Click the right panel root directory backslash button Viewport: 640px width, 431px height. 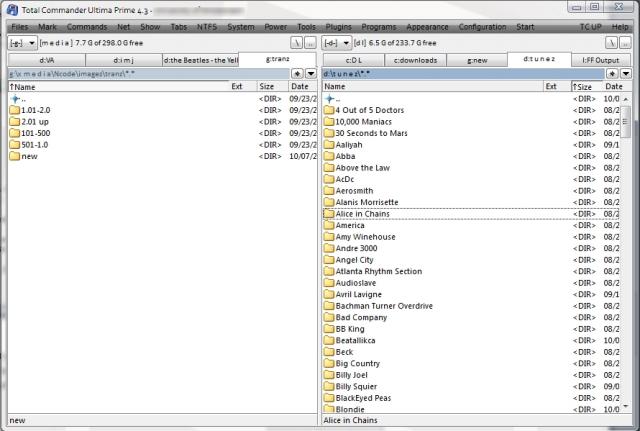click(x=611, y=43)
